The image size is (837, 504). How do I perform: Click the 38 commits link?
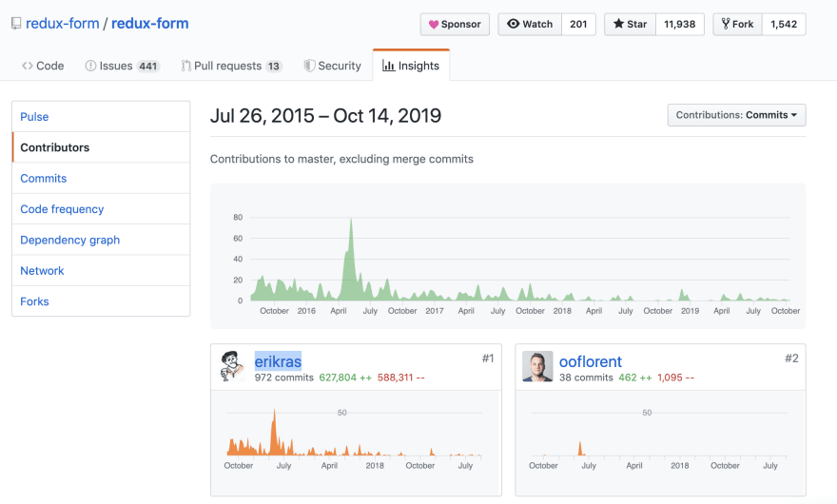[586, 378]
